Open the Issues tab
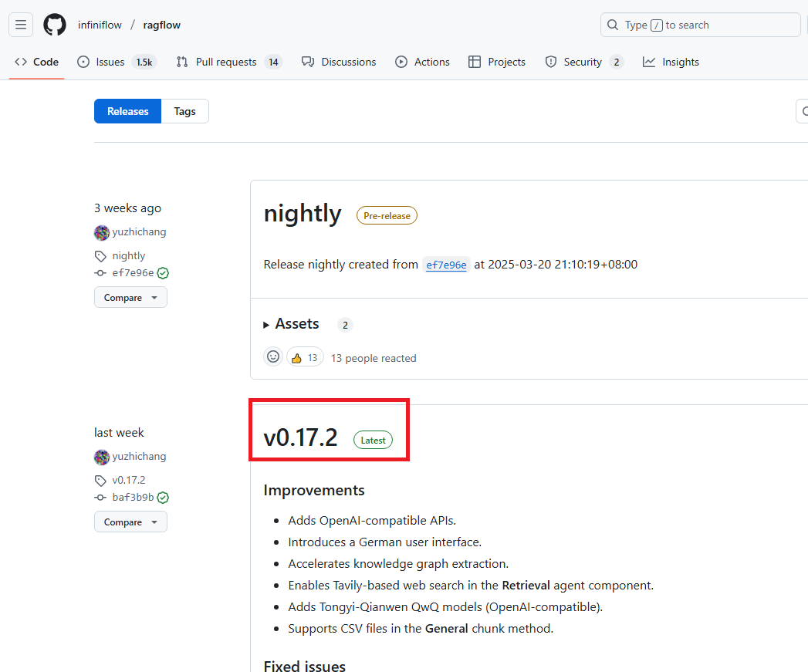The height and width of the screenshot is (672, 808). tap(117, 62)
